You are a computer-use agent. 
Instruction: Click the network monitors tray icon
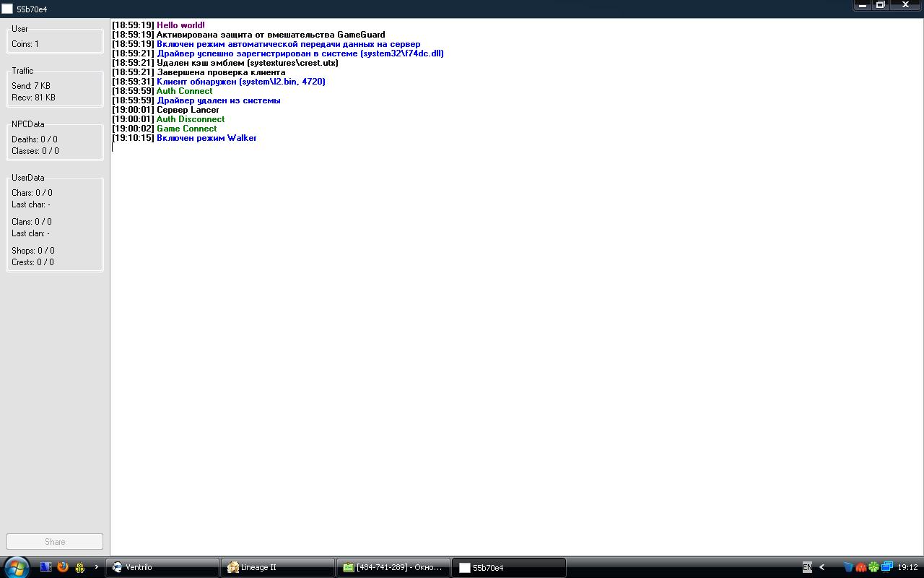pos(886,567)
